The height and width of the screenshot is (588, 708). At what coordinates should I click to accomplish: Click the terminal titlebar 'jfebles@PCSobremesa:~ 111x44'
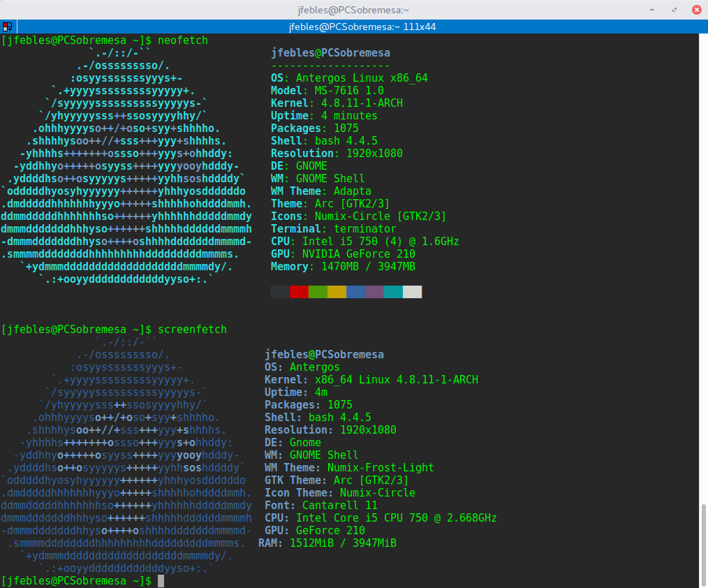[x=362, y=27]
